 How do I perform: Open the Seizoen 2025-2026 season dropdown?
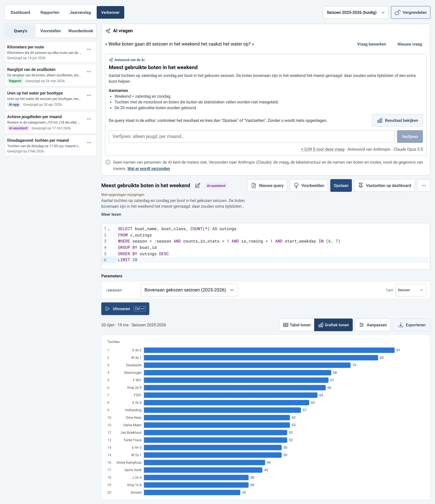pos(356,12)
